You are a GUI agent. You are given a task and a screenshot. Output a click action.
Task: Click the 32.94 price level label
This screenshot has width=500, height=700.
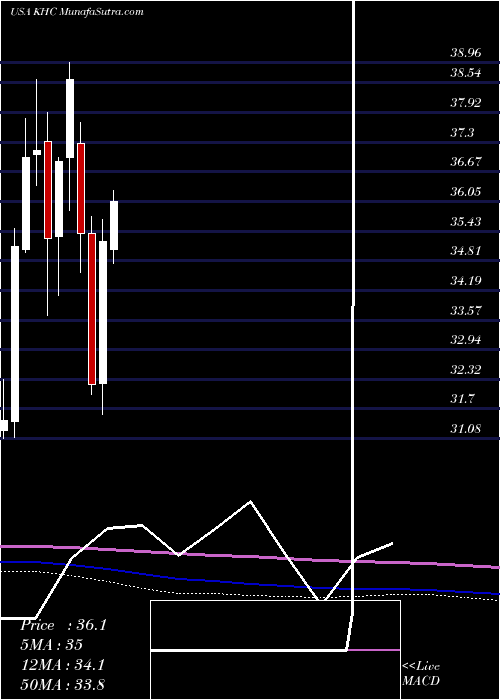tap(466, 340)
